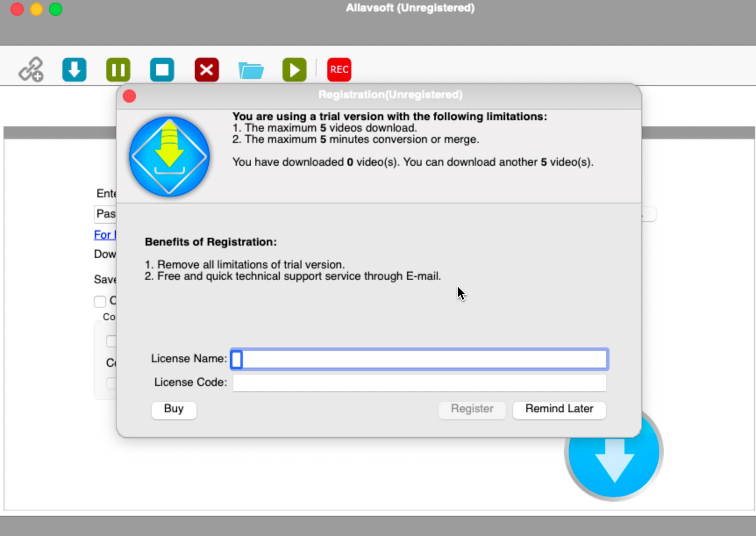The image size is (756, 536).
Task: Click the Allavsoft logo in the dialog
Action: (x=169, y=157)
